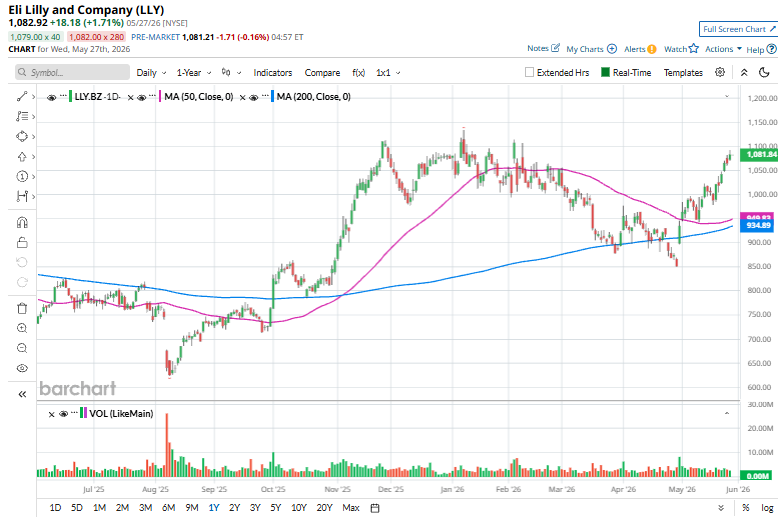Open the Indicators menu
778x518 pixels.
pos(272,72)
